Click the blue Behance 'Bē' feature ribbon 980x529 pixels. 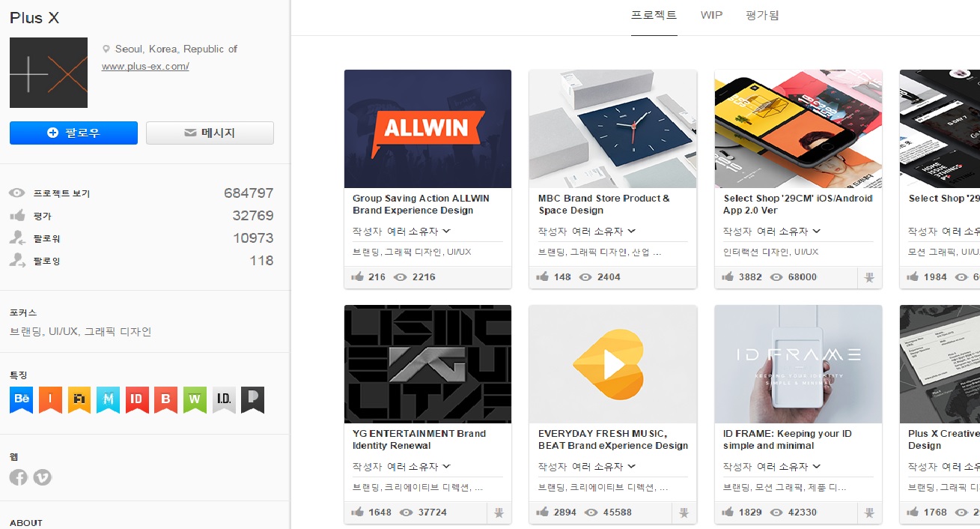22,399
